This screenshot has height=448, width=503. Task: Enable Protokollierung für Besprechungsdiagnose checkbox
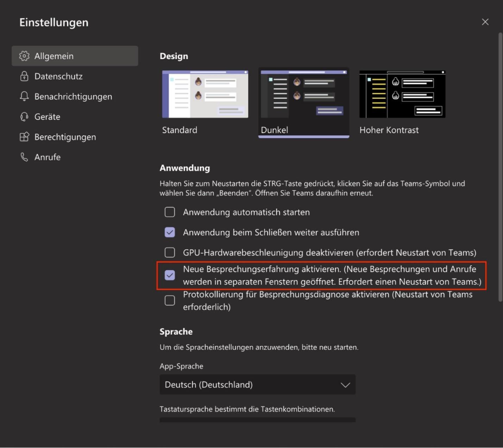tap(170, 300)
